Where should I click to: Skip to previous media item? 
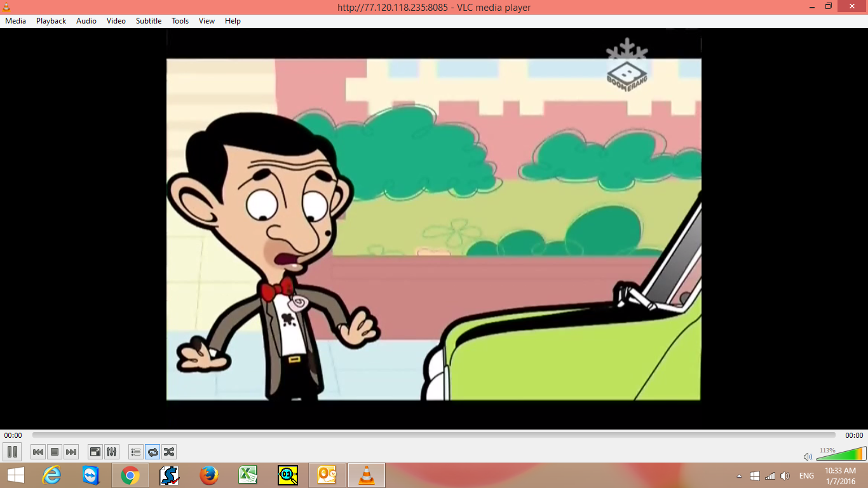(x=38, y=452)
